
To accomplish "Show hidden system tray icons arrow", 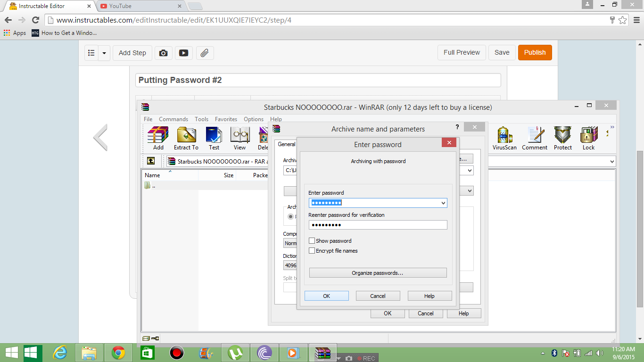I will click(543, 353).
